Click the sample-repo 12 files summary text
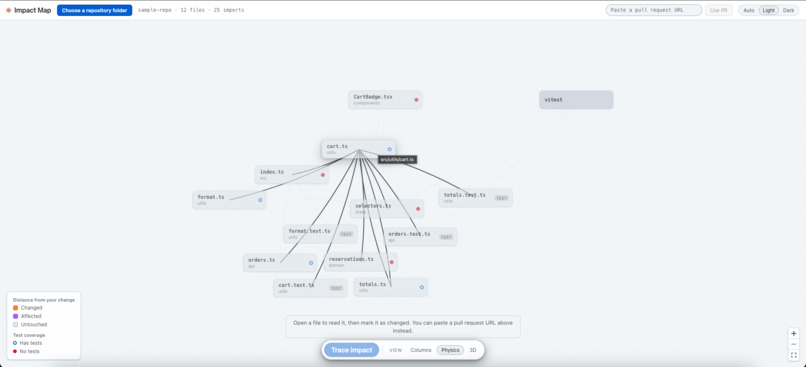This screenshot has width=806, height=367. 191,10
